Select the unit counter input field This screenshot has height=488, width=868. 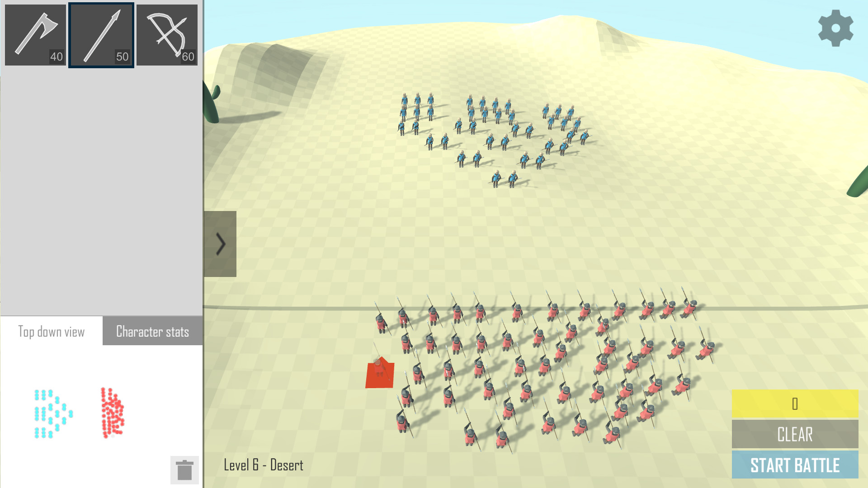(795, 404)
